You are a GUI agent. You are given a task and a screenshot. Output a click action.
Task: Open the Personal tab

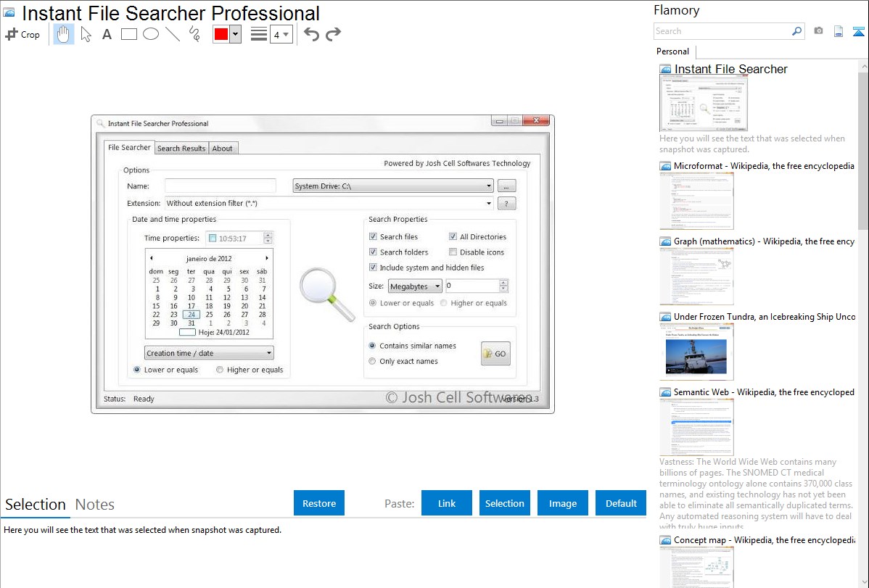(673, 51)
